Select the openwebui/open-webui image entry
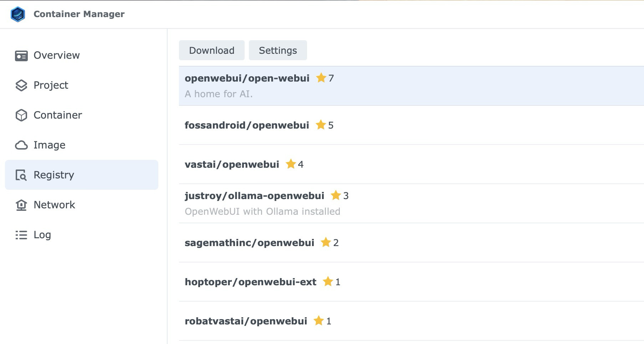 (247, 78)
